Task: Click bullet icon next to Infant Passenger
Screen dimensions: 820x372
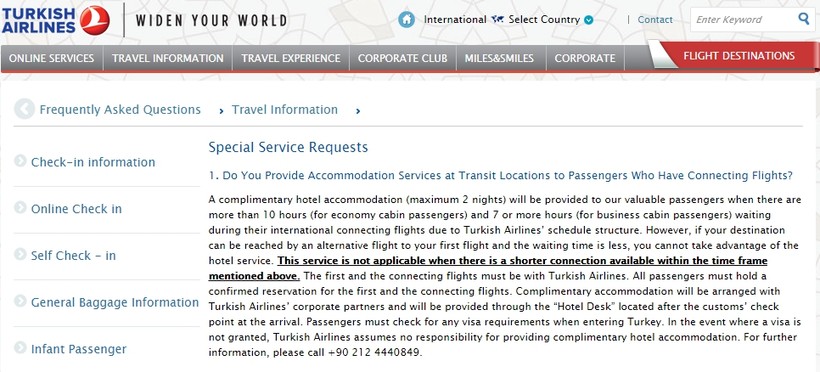Action: [20, 348]
